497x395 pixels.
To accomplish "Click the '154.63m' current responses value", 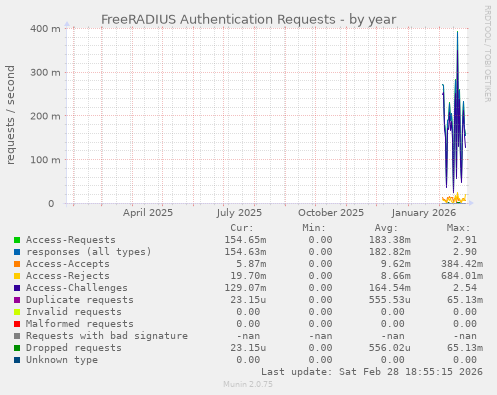I will point(245,252).
